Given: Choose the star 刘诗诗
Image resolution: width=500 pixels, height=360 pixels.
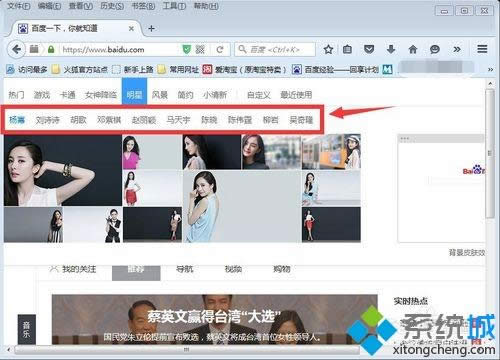Looking at the screenshot, I should 47,120.
